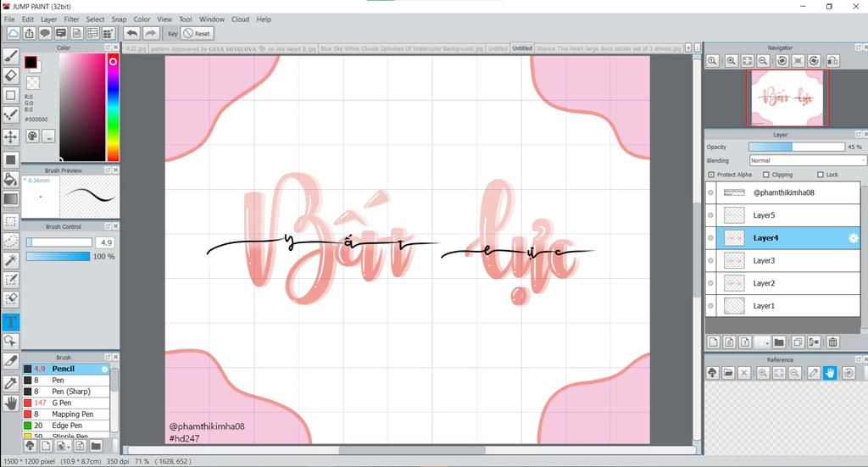Image resolution: width=868 pixels, height=467 pixels.
Task: Click the Undo arrow in toolbar
Action: [x=131, y=33]
